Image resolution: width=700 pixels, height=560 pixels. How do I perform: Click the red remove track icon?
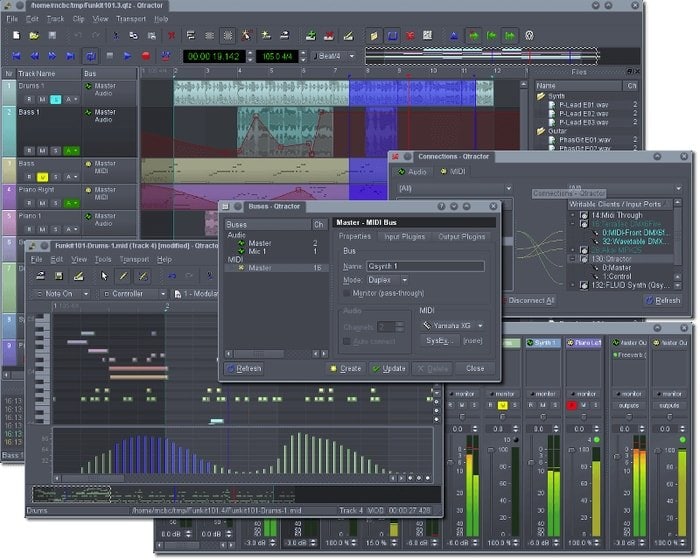329,36
